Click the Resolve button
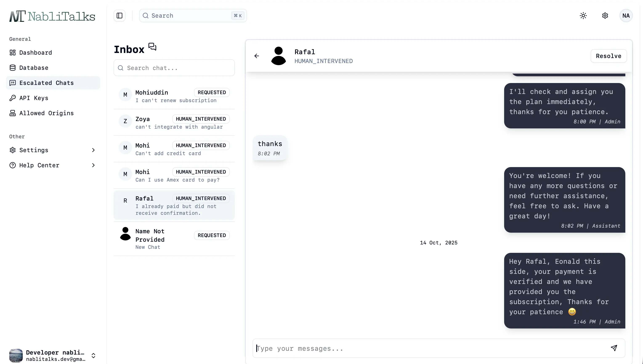643x364 pixels. click(608, 56)
